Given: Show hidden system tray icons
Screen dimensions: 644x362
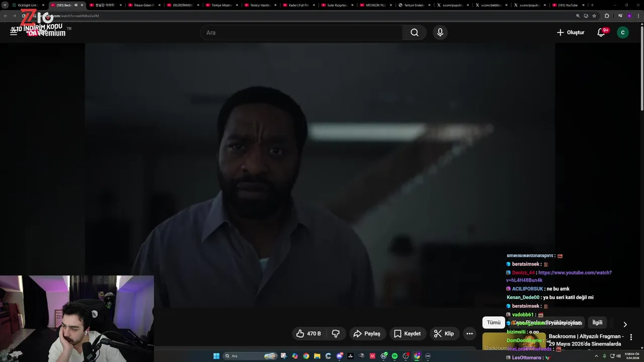Looking at the screenshot, I should point(597,355).
